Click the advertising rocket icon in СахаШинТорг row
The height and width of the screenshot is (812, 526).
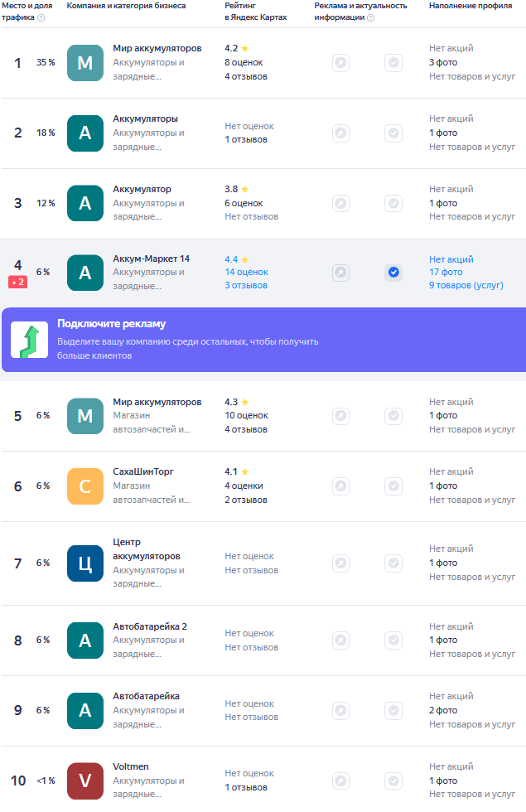pyautogui.click(x=340, y=486)
